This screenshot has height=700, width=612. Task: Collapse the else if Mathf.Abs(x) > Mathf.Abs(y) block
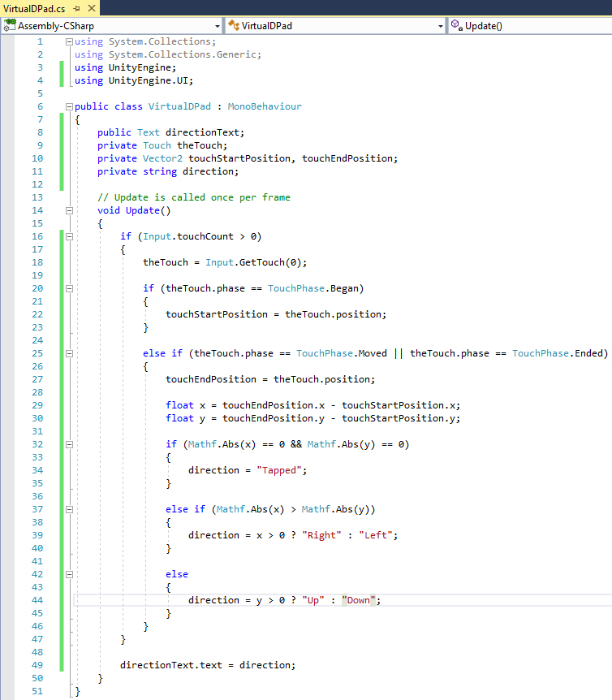(69, 509)
